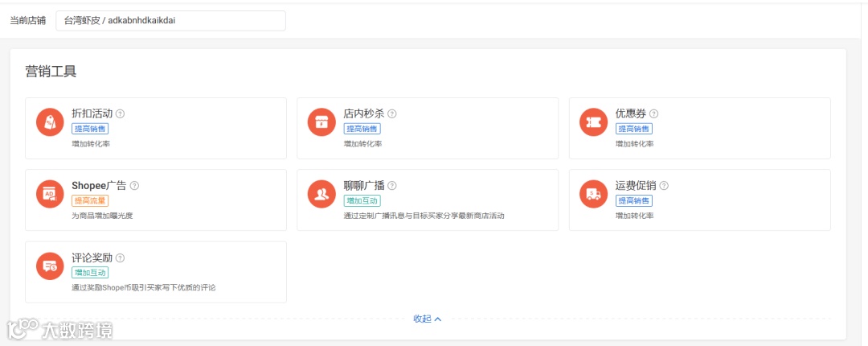Open the 聊聊广播 people icon
Screen dimensions: 868x346
pyautogui.click(x=321, y=194)
